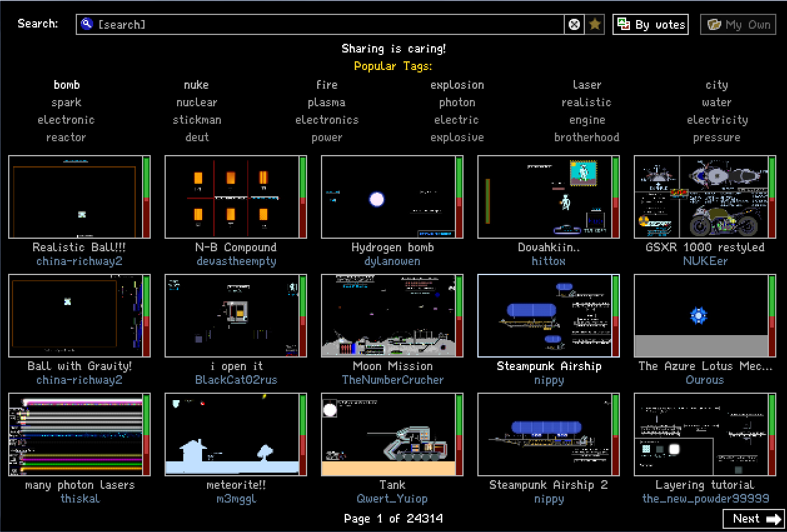This screenshot has height=532, width=787.
Task: Go to the Next page
Action: (x=754, y=519)
